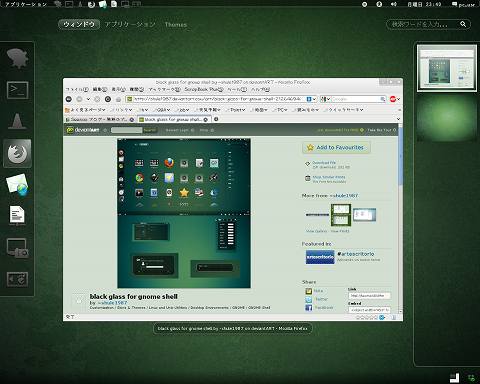This screenshot has height=384, width=480.
Task: Click the Embed share text field
Action: [369, 310]
